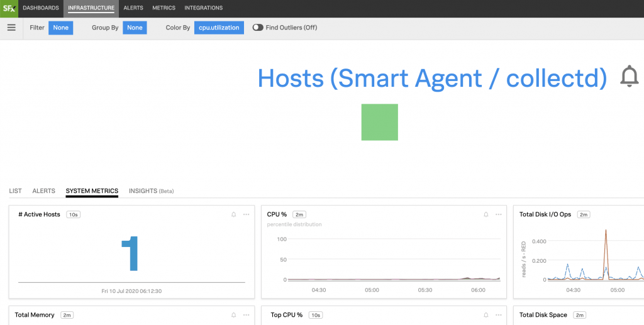Click 10s resolution badge on # Active Hosts

coord(73,214)
